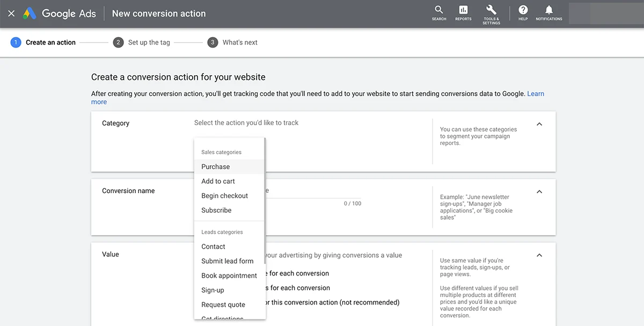644x326 pixels.
Task: Select Submit lead form category
Action: 227,261
